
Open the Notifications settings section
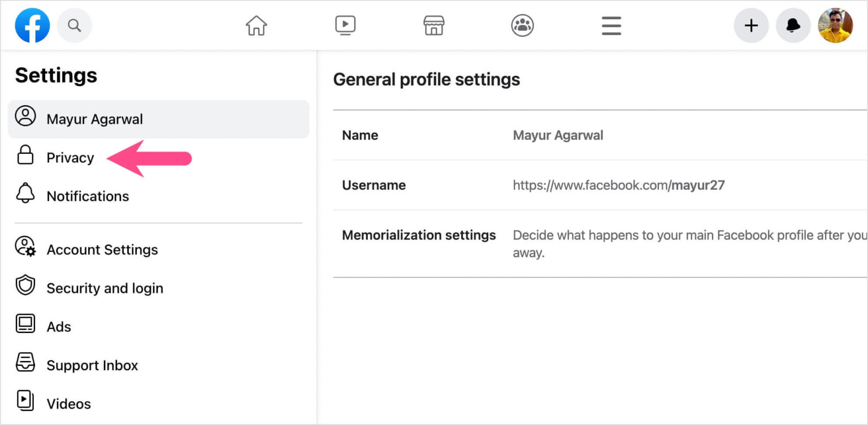click(x=88, y=196)
